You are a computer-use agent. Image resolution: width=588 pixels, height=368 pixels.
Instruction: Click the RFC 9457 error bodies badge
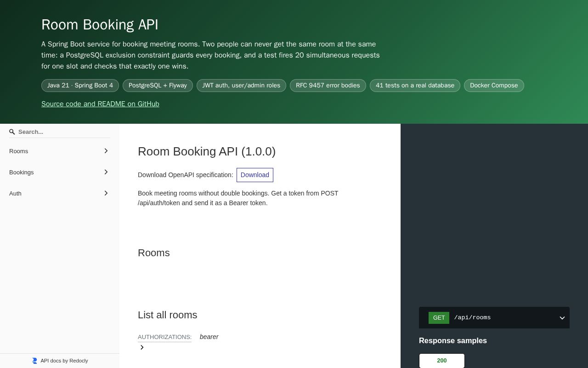[x=328, y=86]
